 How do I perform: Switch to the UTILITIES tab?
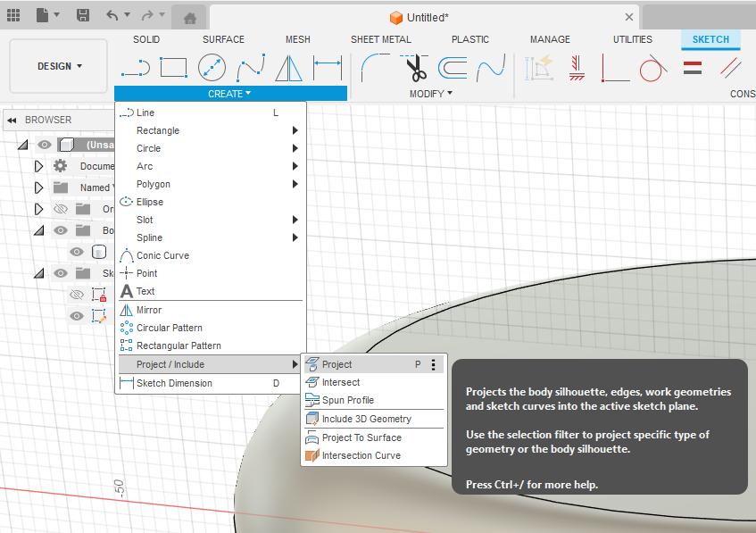point(633,39)
